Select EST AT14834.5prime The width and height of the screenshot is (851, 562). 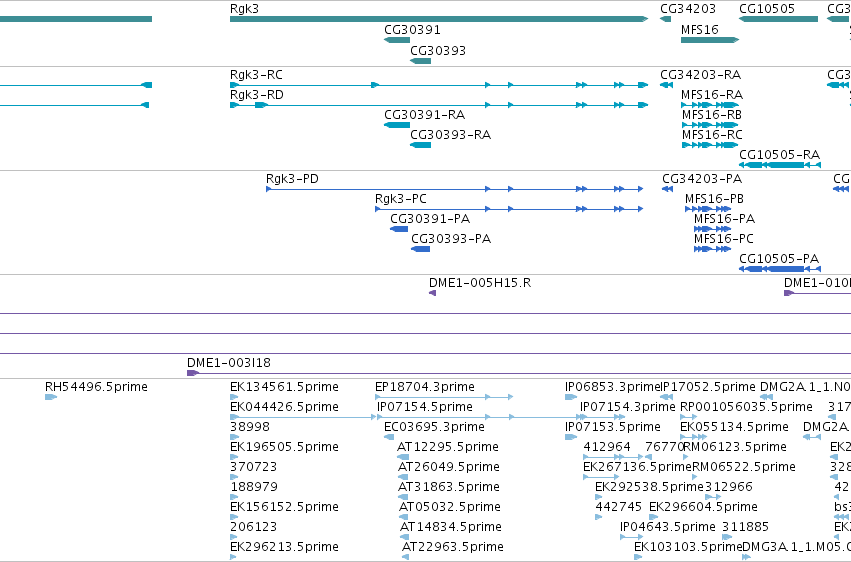404,538
